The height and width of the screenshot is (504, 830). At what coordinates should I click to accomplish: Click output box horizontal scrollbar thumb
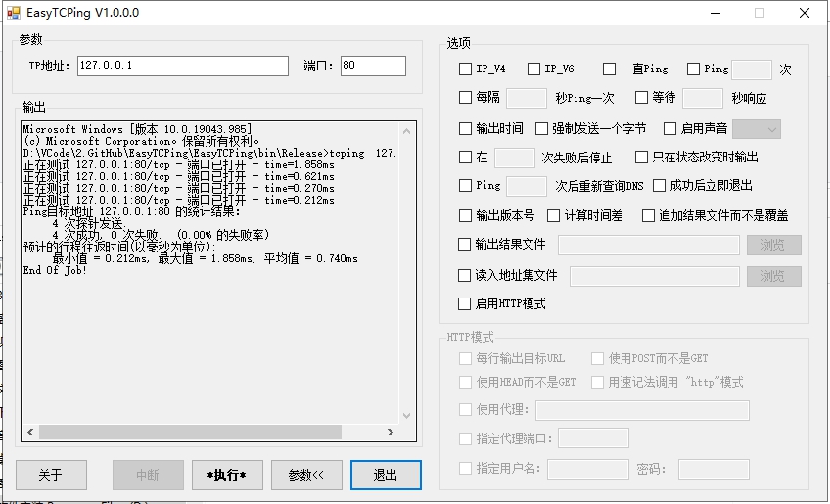click(x=190, y=433)
